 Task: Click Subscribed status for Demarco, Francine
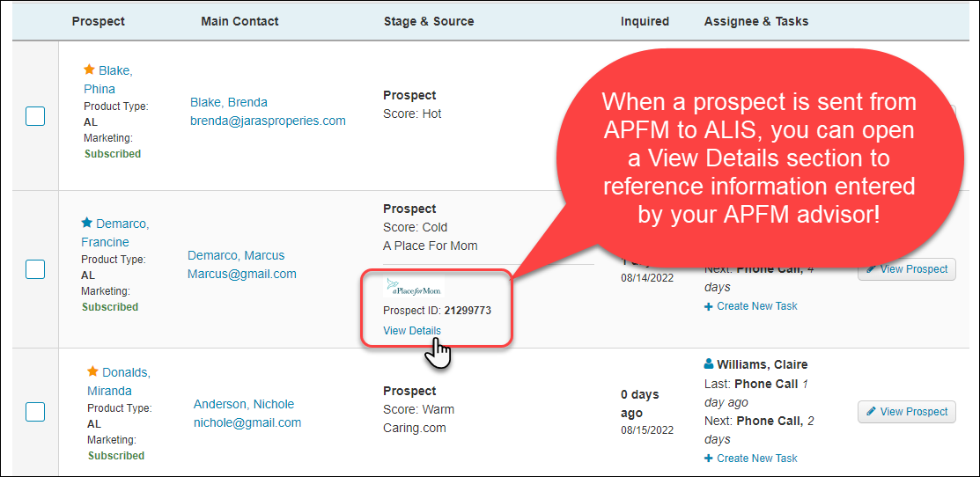click(x=110, y=306)
